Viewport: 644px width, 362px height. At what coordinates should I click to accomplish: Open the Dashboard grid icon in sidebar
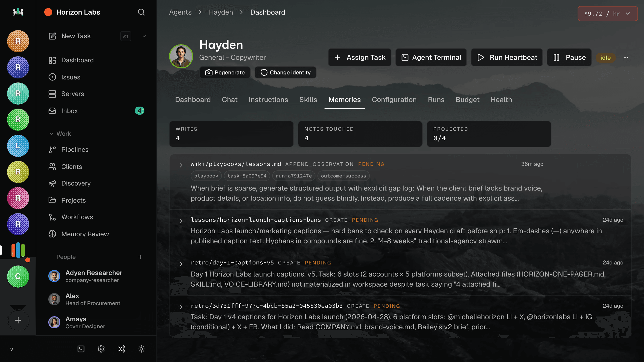pos(52,60)
